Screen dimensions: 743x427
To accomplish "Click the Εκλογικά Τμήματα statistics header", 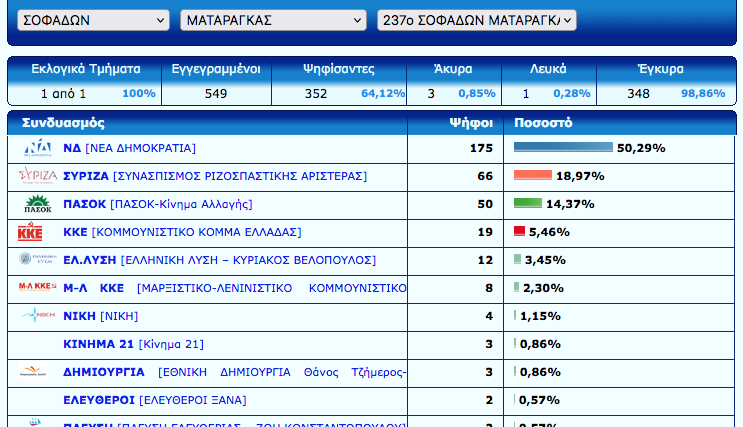I will coord(85,69).
